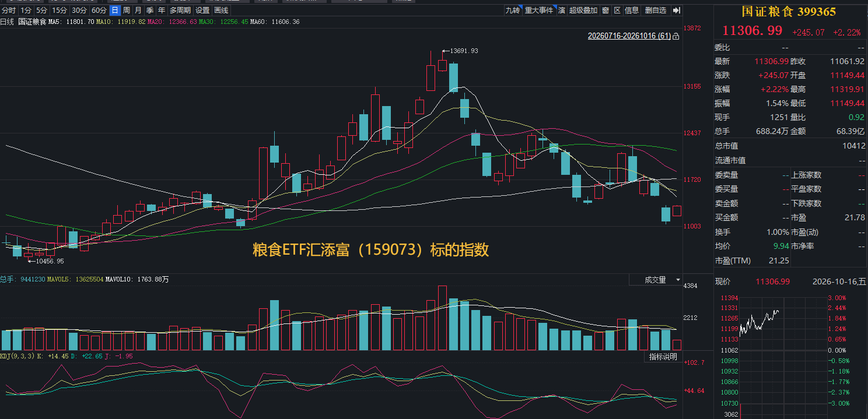The height and width of the screenshot is (419, 868).
Task: Click the 演 toolbar button
Action: point(562,10)
